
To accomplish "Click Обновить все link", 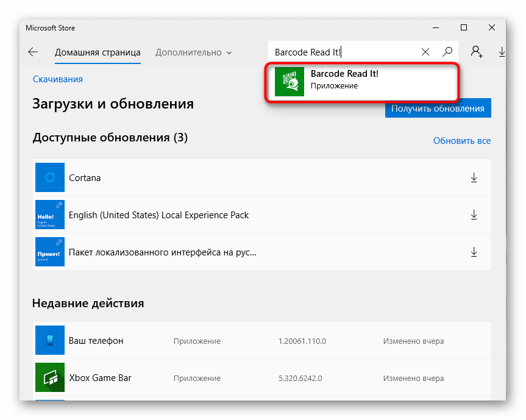I will [x=462, y=141].
